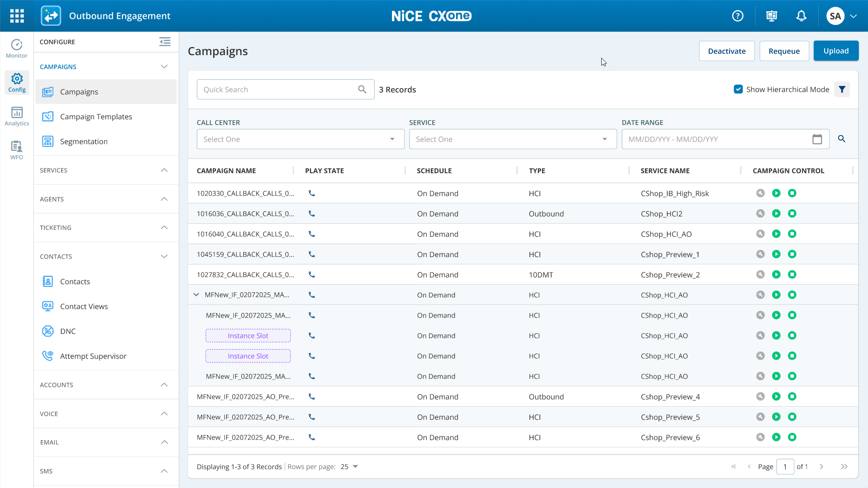This screenshot has height=488, width=868.
Task: Go to Monitor section in sidebar
Action: tap(17, 49)
